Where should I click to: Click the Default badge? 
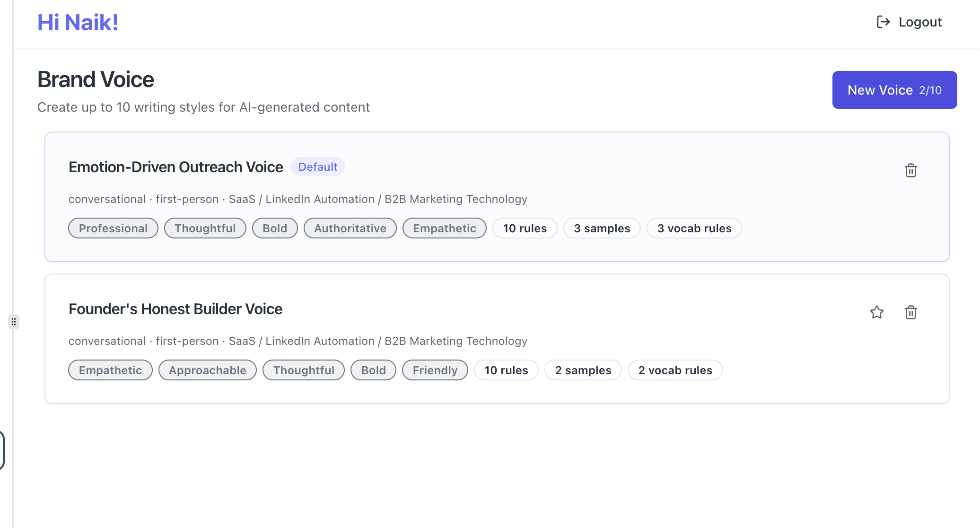(317, 167)
